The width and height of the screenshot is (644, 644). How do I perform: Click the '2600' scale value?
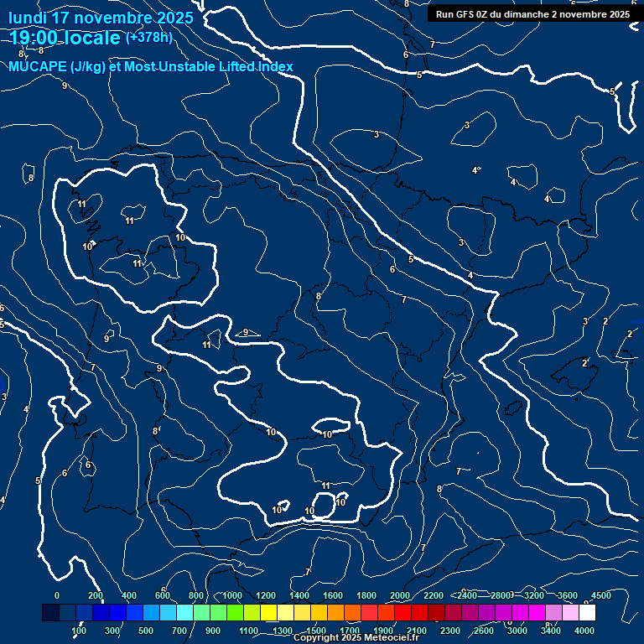484,631
